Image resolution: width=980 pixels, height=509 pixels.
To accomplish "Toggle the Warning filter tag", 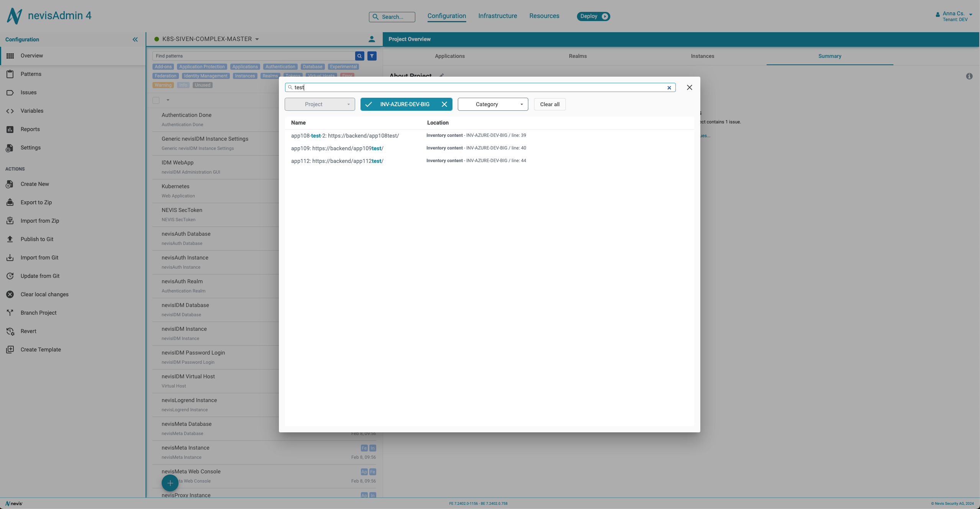I will tap(163, 85).
